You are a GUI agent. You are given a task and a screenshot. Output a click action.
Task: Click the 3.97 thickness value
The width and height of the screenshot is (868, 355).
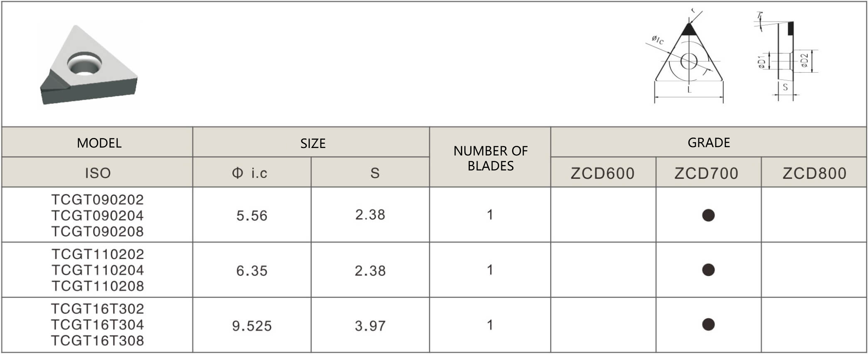370,326
